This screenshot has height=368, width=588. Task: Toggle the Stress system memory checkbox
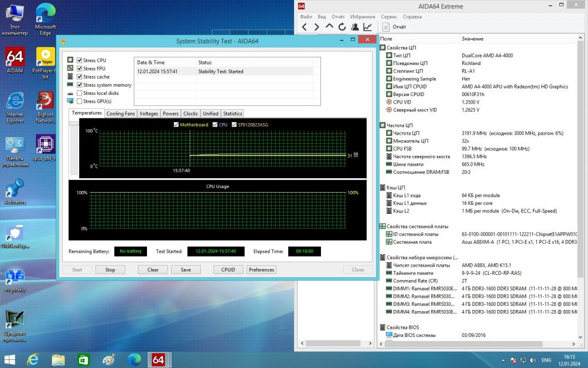click(79, 85)
